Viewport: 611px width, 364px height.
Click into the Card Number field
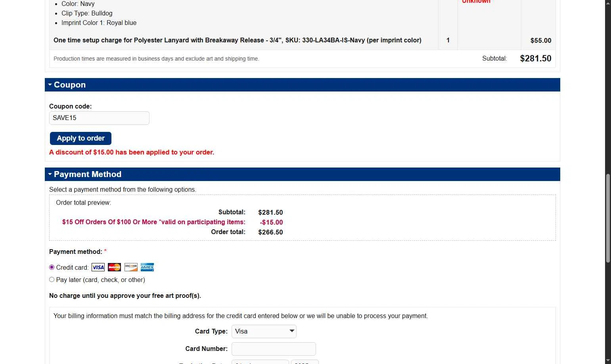pyautogui.click(x=274, y=349)
